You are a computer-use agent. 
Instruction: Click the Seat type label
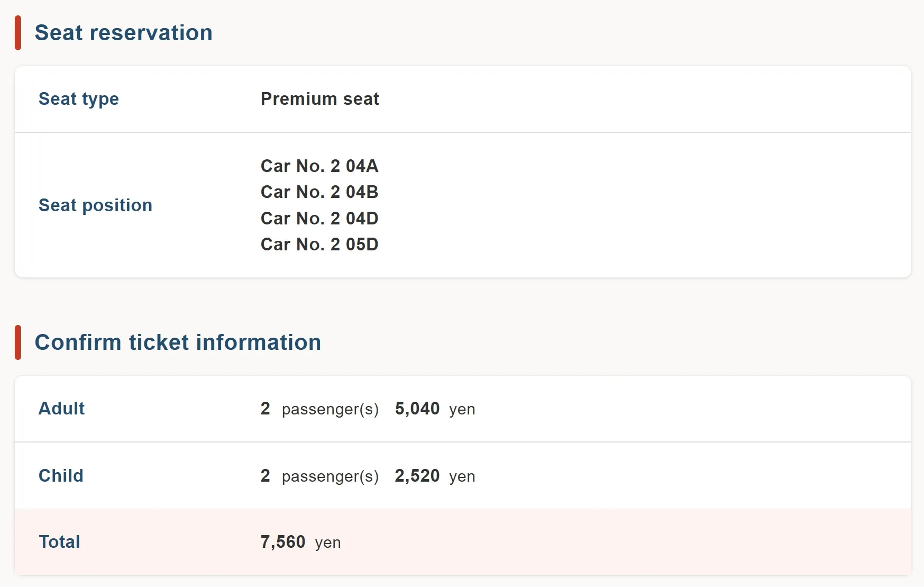pyautogui.click(x=79, y=99)
